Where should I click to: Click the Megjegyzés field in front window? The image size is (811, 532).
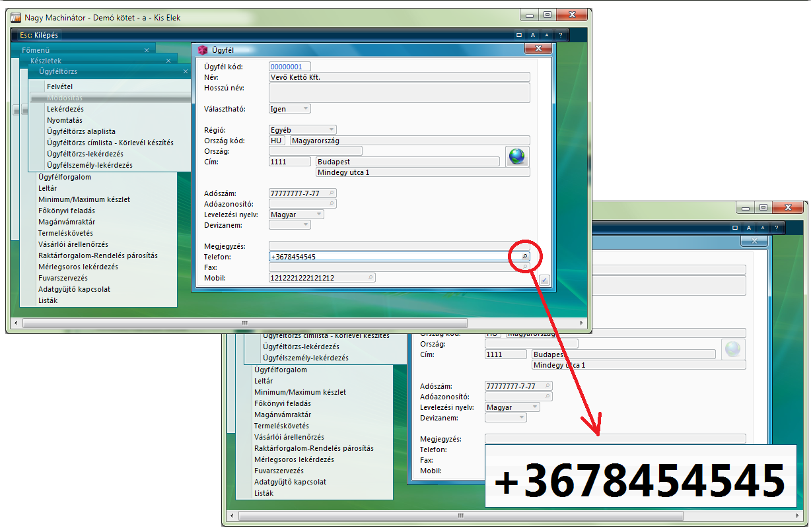[400, 246]
